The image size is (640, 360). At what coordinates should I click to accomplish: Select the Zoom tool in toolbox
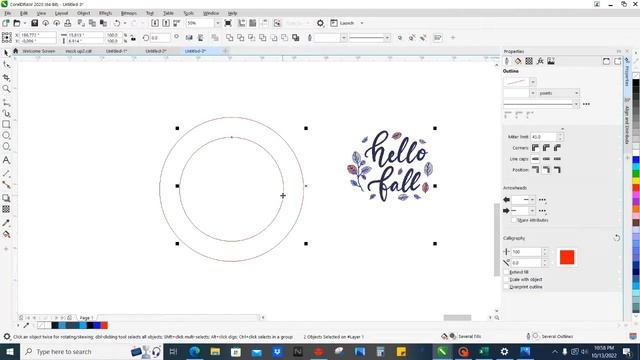[6, 89]
